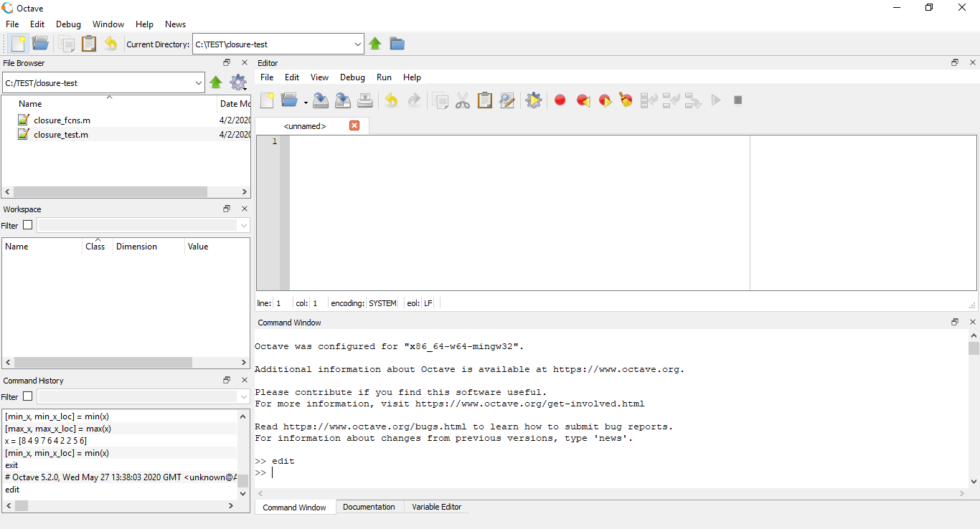Open main Debug menu
Viewport: 980px width, 529px height.
[x=68, y=24]
